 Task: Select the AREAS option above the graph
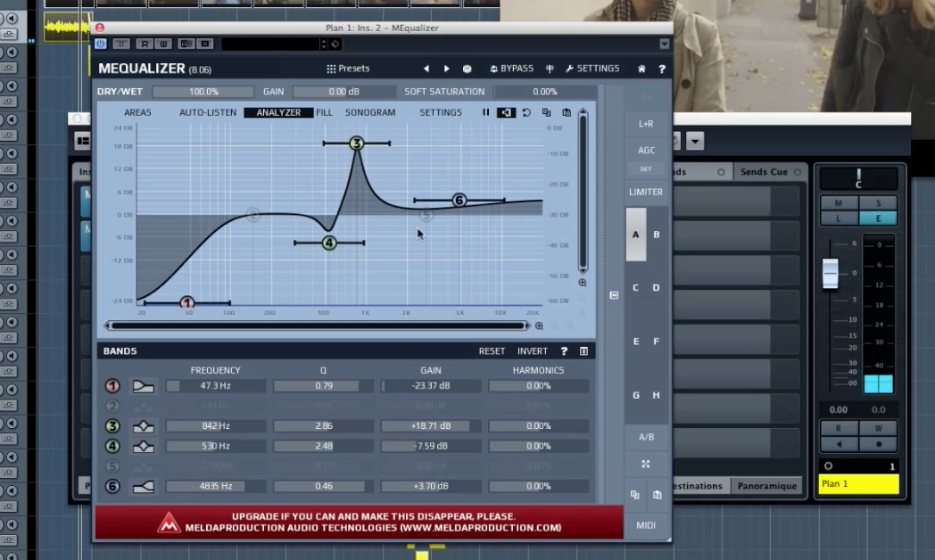(137, 112)
